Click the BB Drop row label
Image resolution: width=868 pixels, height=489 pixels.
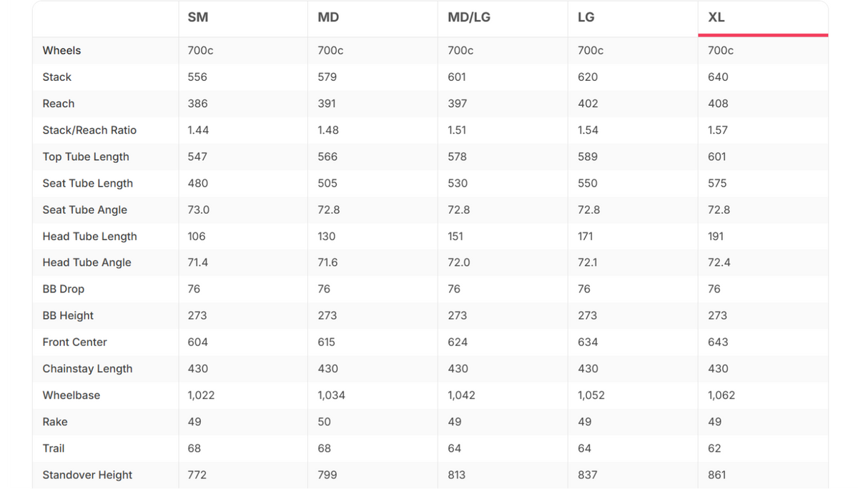(x=64, y=289)
